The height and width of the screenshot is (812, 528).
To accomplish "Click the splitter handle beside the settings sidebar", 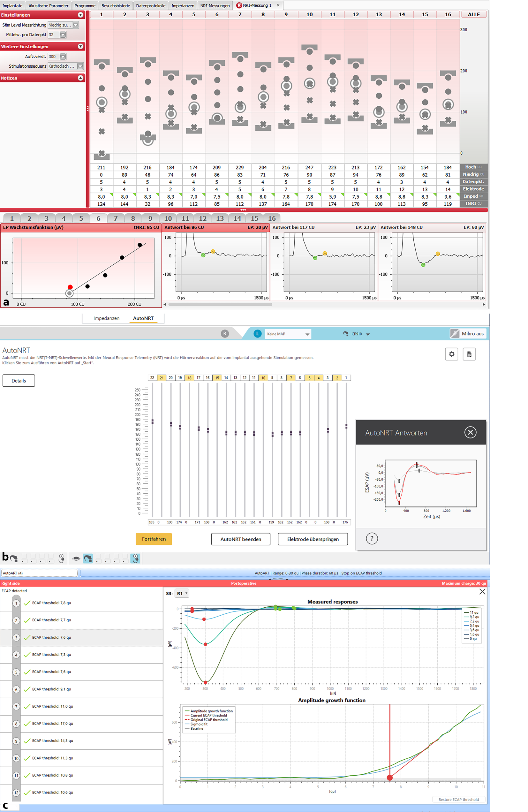I will [88, 109].
